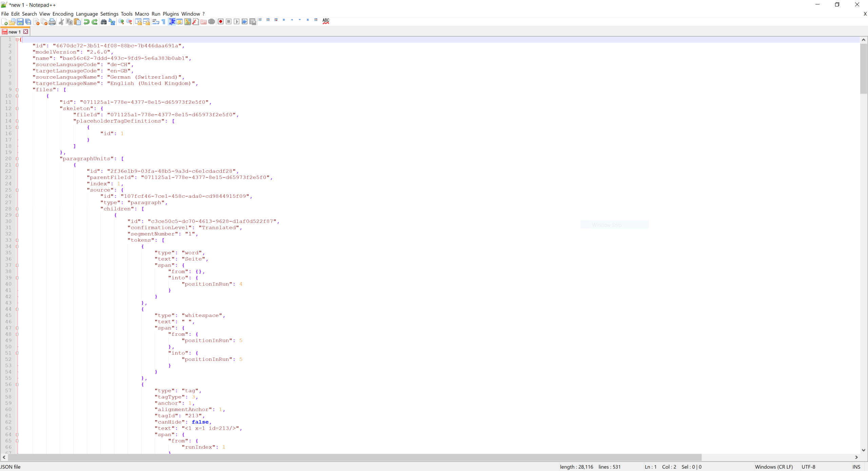Toggle Show All Characters pilcrow button
The image size is (868, 471).
[x=163, y=22]
